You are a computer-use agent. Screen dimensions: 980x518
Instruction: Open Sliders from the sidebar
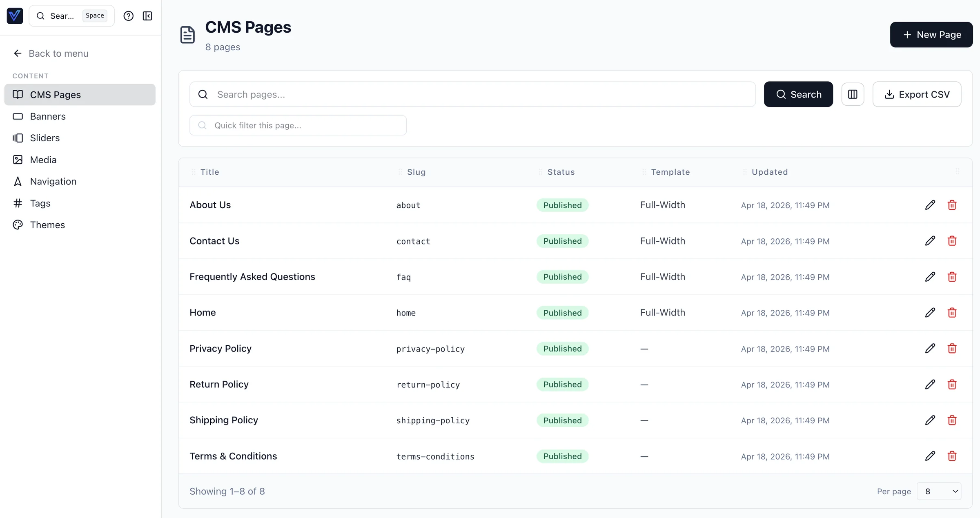click(x=18, y=138)
